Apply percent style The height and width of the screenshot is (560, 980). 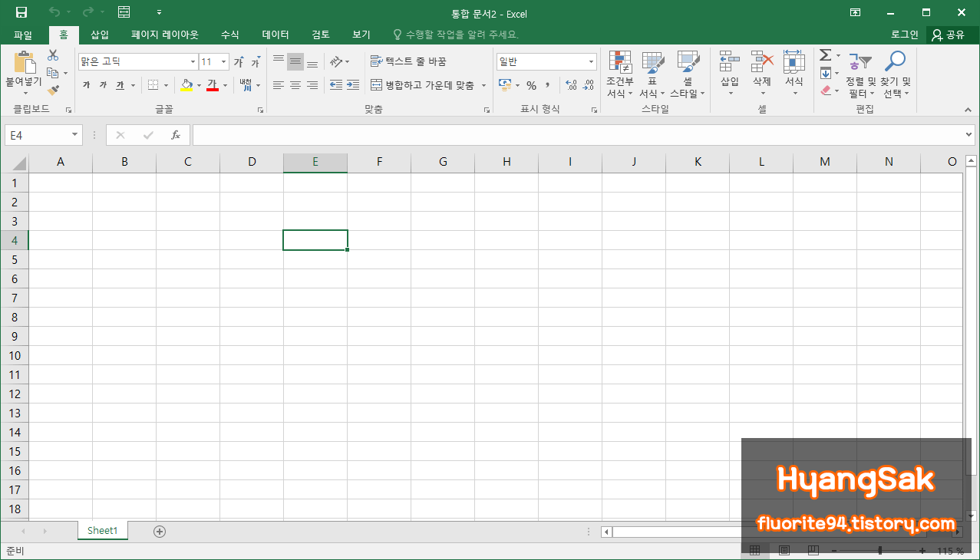pos(531,85)
